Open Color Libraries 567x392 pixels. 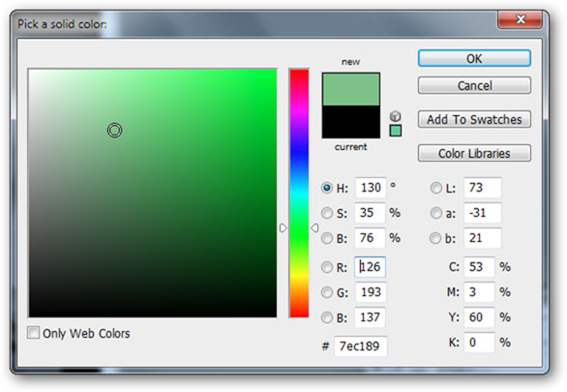tap(474, 153)
